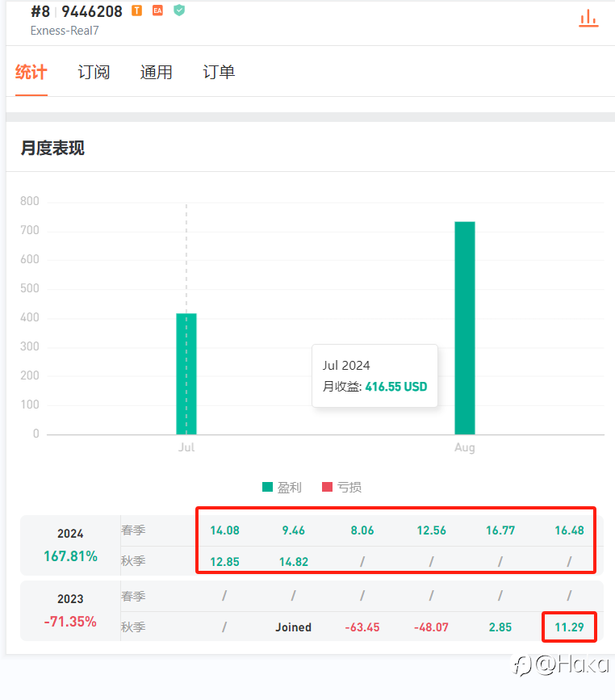Click the 8.06 monthly value
Viewport: 615px width, 700px height.
362,530
